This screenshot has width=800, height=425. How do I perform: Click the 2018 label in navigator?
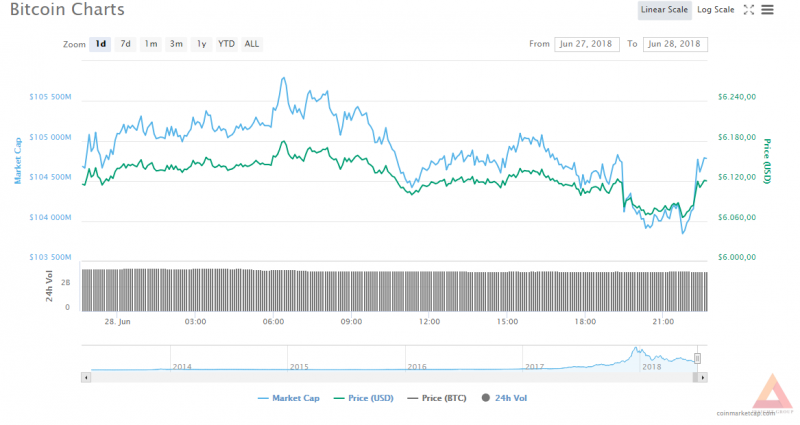pos(652,367)
